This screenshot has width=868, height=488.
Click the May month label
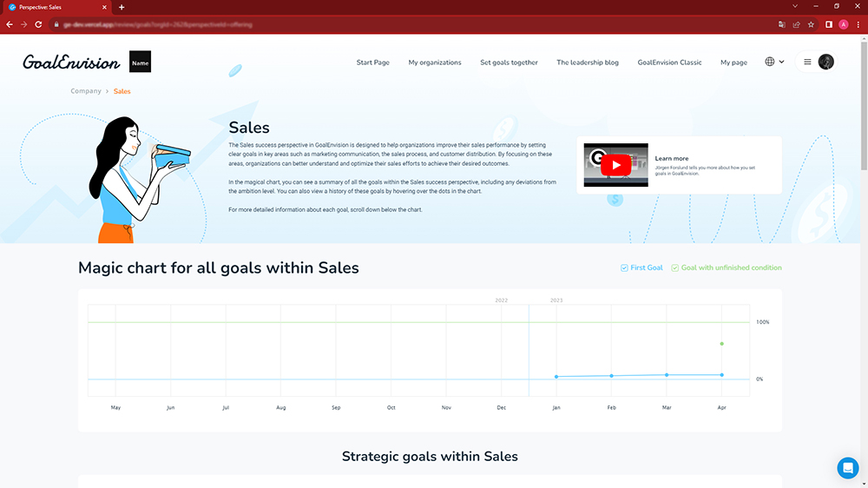pyautogui.click(x=115, y=408)
